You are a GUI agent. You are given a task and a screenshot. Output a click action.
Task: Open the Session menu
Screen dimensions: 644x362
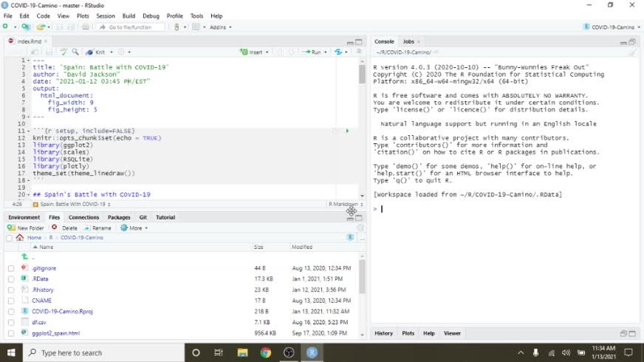pyautogui.click(x=106, y=16)
